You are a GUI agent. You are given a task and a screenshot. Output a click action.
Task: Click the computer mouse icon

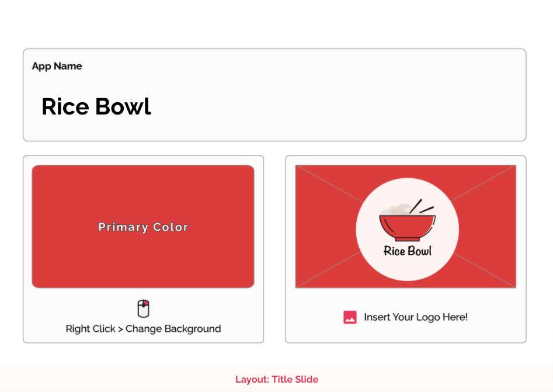(143, 308)
